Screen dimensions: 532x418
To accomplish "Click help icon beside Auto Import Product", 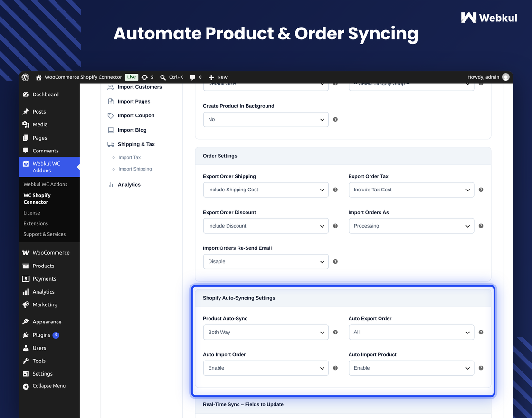I will pyautogui.click(x=481, y=368).
